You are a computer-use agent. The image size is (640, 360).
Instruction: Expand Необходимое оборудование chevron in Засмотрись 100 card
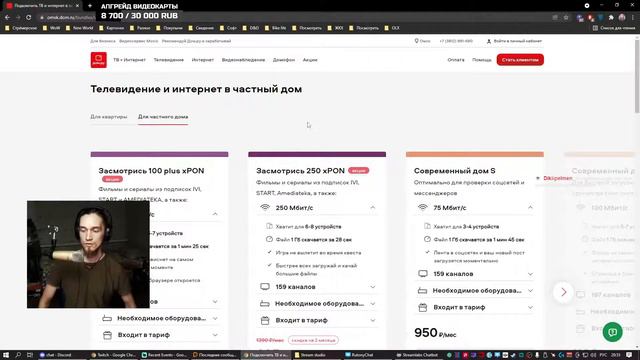coord(215,318)
